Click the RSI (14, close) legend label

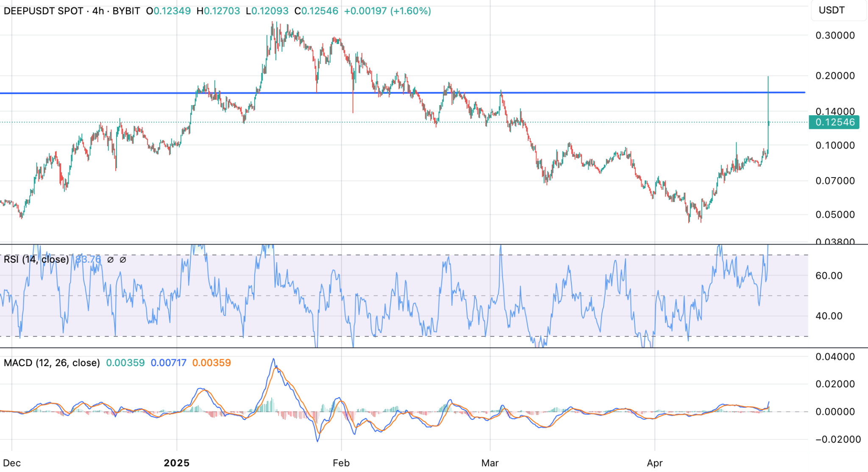[36, 259]
